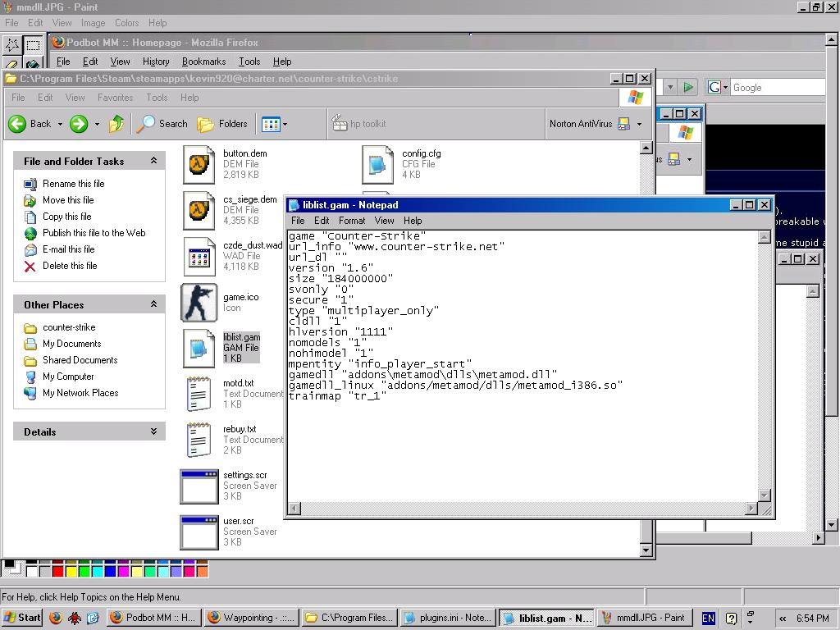This screenshot has width=840, height=630.
Task: Select button.dem file icon
Action: coord(199,164)
